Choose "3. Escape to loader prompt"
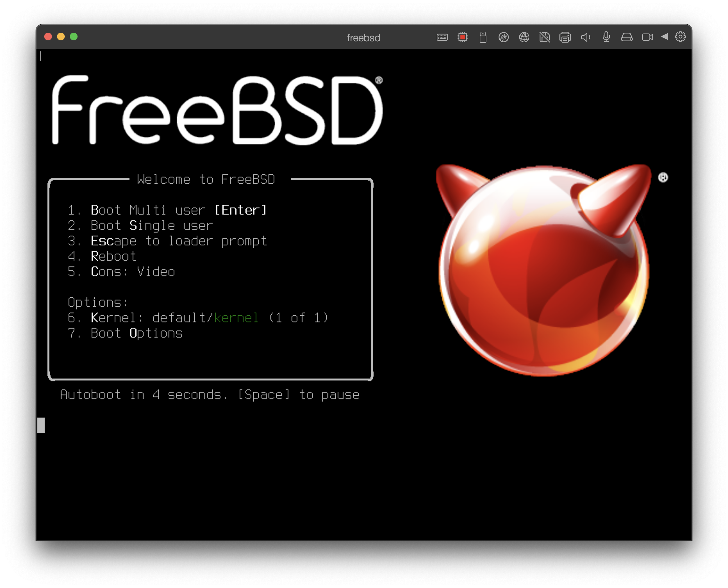The height and width of the screenshot is (588, 728). [168, 241]
